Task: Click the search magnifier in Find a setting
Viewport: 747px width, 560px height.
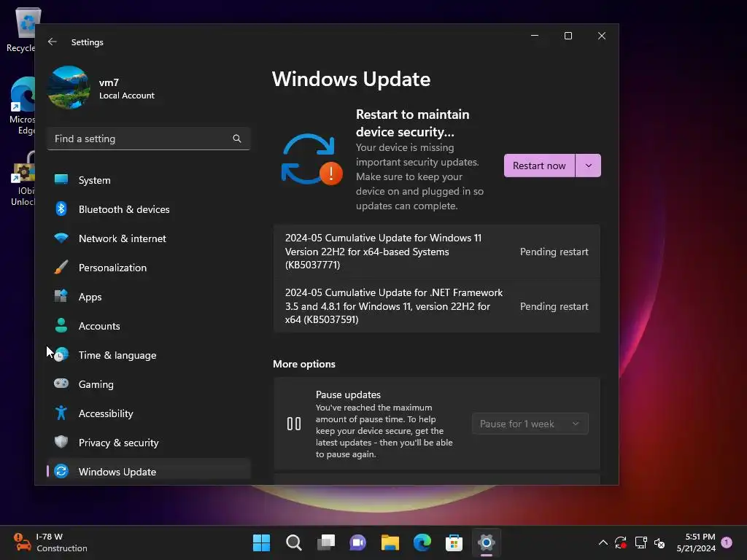Action: tap(237, 139)
